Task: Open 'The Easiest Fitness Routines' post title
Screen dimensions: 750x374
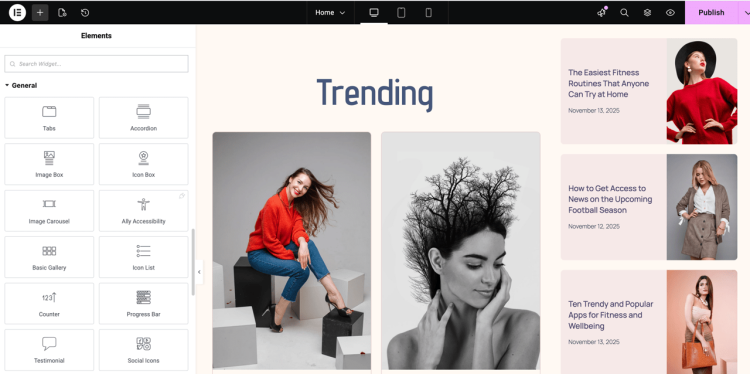Action: 609,83
